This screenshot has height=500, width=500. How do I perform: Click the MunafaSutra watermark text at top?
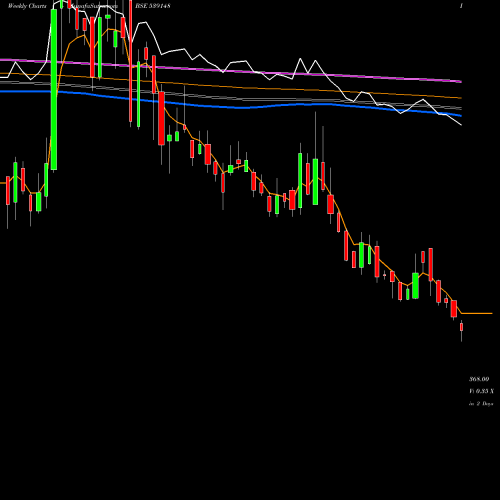coord(94,6)
